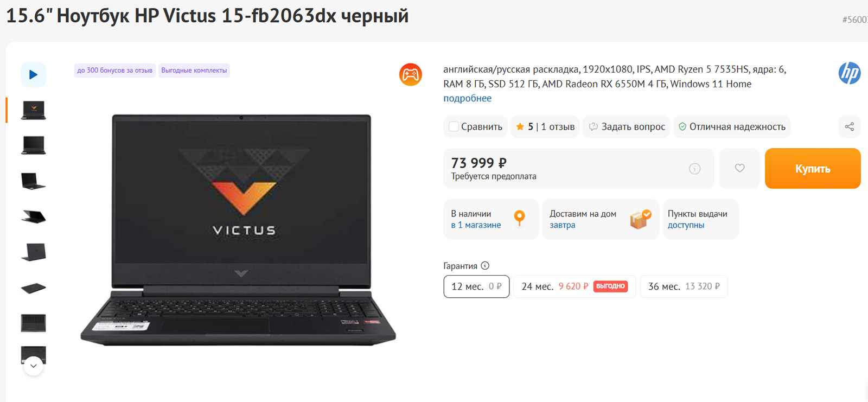Click the share icon
The height and width of the screenshot is (402, 868).
[x=849, y=126]
